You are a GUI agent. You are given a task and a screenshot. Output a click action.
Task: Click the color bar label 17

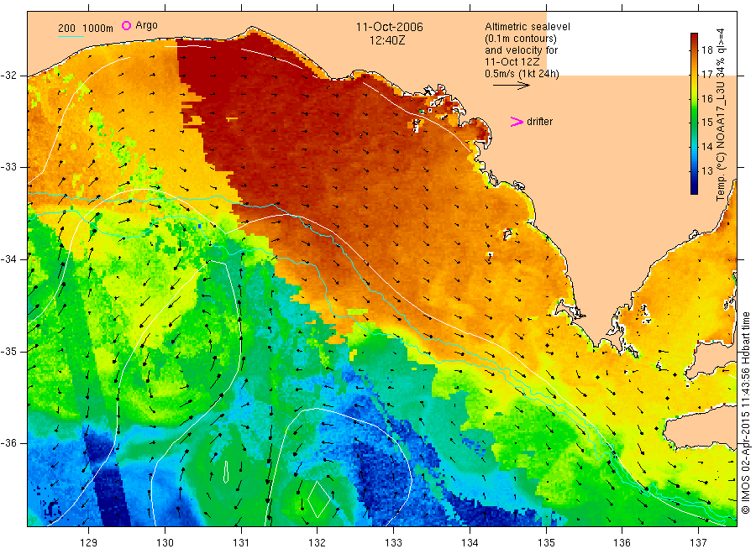(706, 74)
